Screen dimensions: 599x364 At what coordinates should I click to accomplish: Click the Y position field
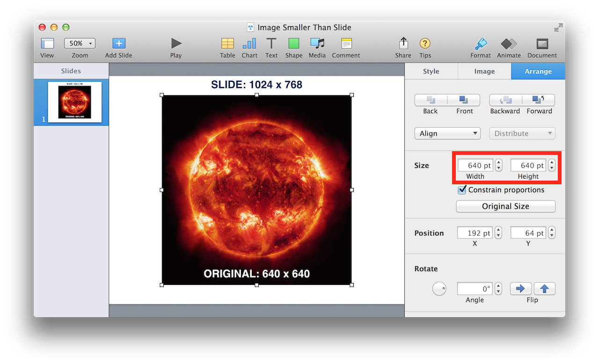click(528, 233)
